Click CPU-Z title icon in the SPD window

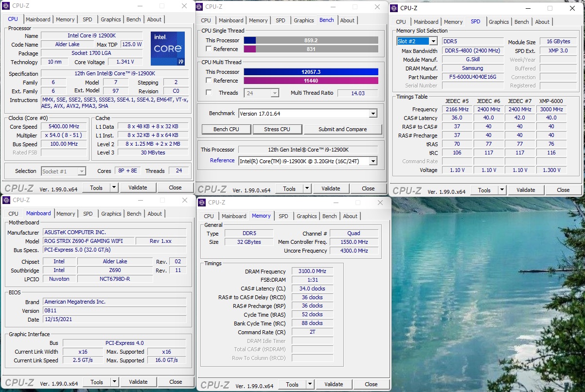pyautogui.click(x=394, y=8)
